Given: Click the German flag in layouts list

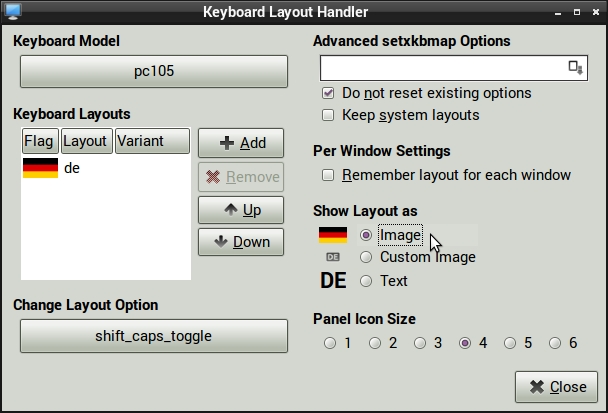Looking at the screenshot, I should pos(40,168).
